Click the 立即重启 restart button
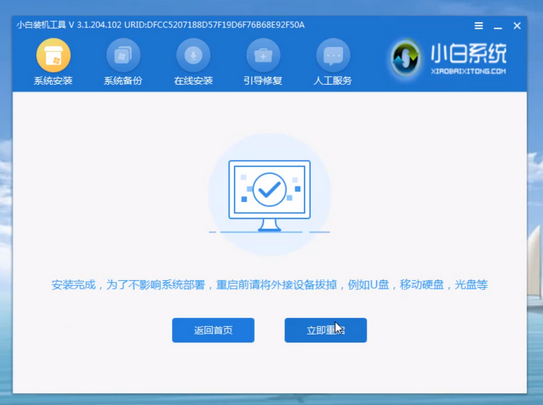The height and width of the screenshot is (405, 543). click(326, 330)
